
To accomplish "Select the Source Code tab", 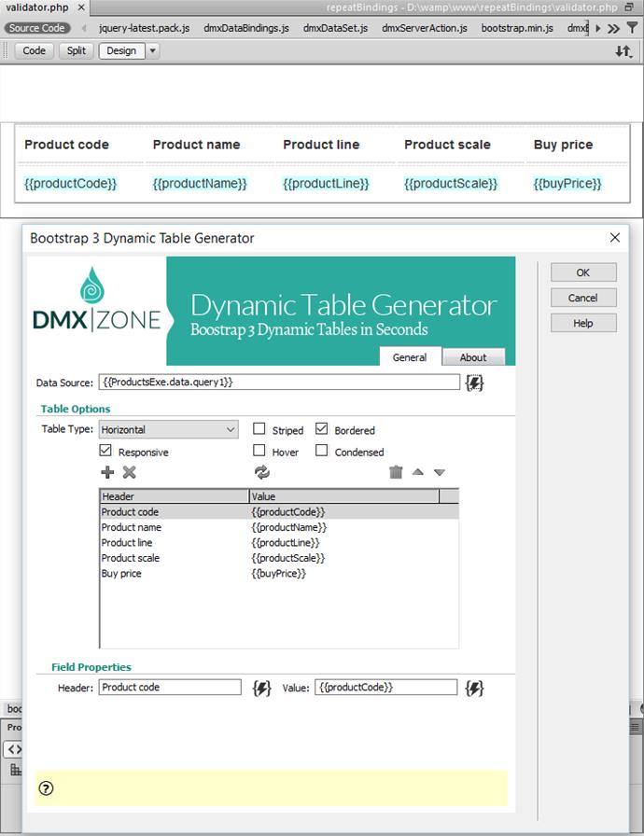I will [36, 28].
